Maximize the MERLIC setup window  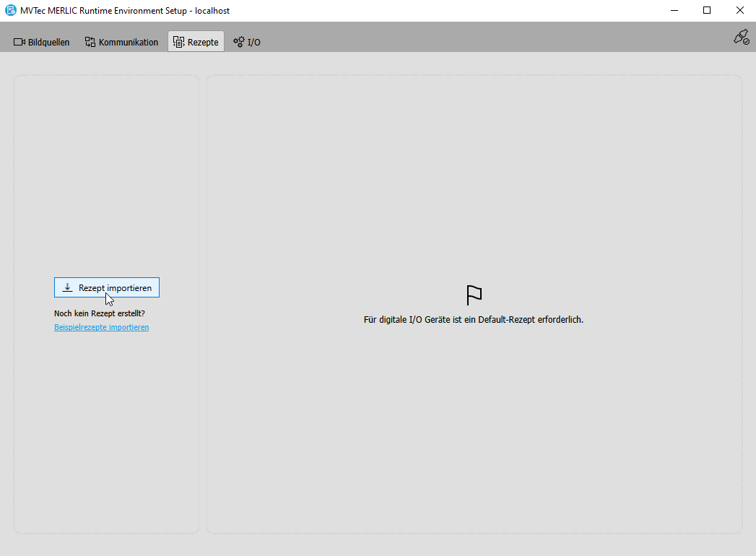(x=707, y=11)
